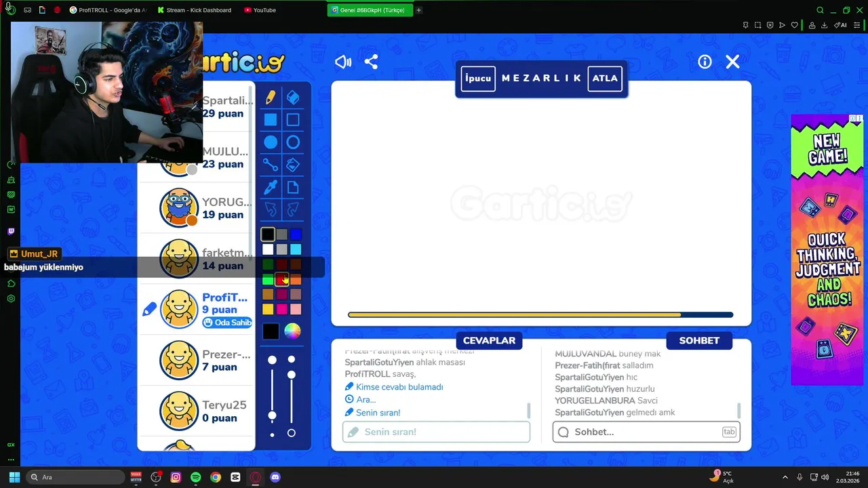Click the ProfiT... player name

click(x=224, y=298)
